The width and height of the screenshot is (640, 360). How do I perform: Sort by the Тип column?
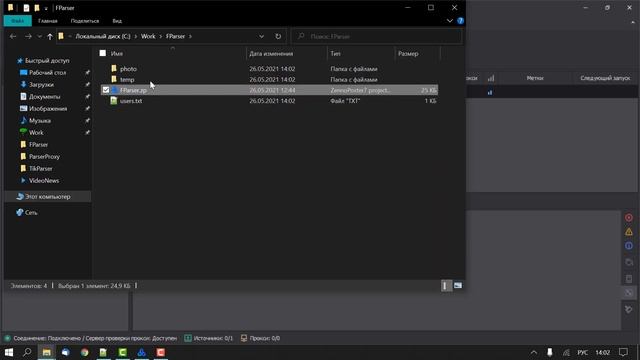pos(335,53)
